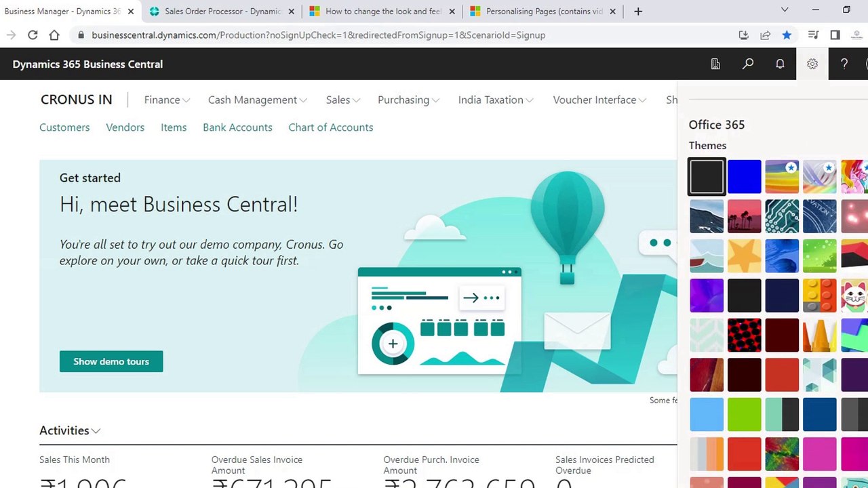The width and height of the screenshot is (868, 488).
Task: Switch to Business Manager browser tab
Action: pyautogui.click(x=62, y=11)
